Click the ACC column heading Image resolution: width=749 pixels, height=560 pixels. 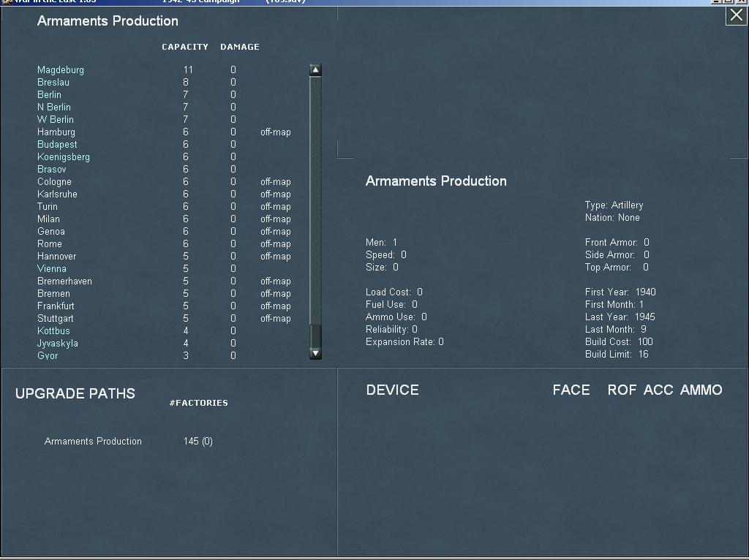point(658,390)
